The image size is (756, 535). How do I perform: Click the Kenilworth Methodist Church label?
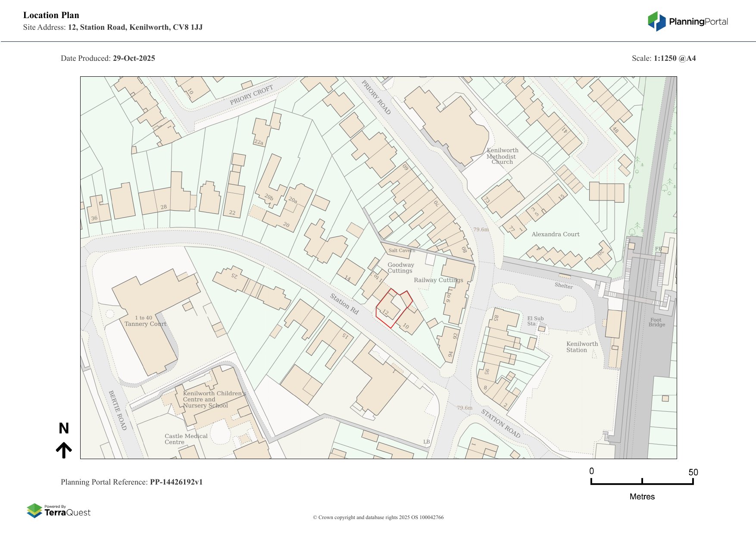point(502,156)
